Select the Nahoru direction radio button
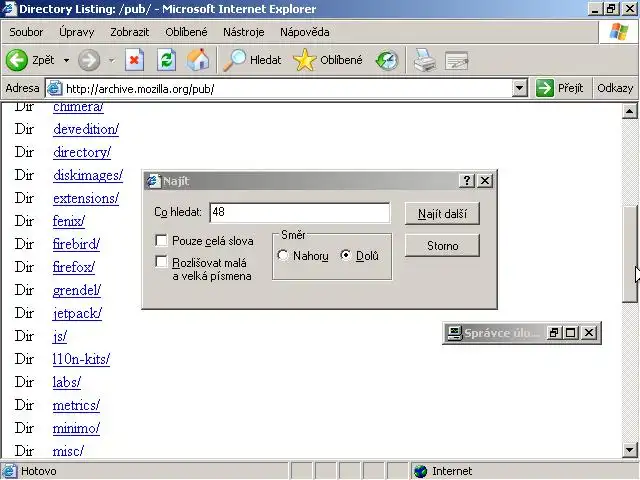 (282, 256)
